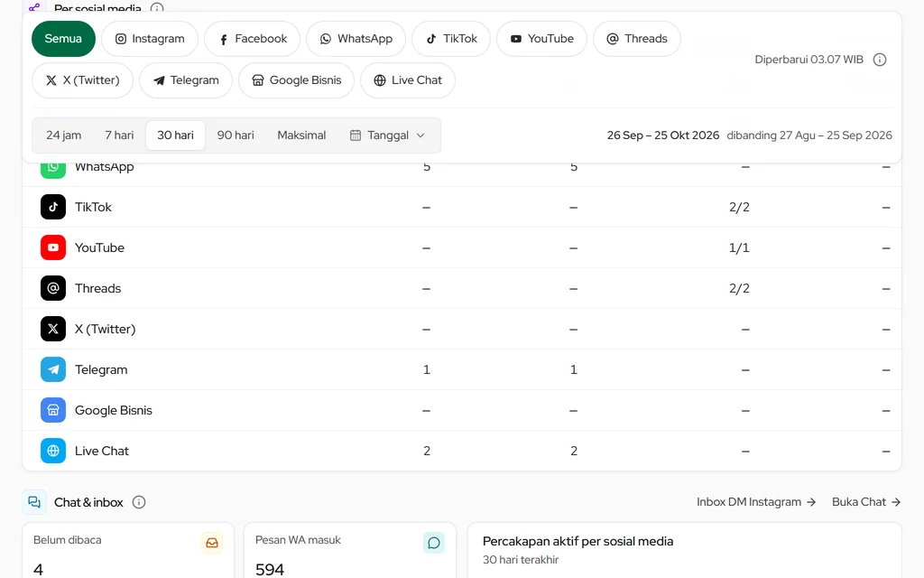Click the Percakapan aktif per sosial media heading

577,542
